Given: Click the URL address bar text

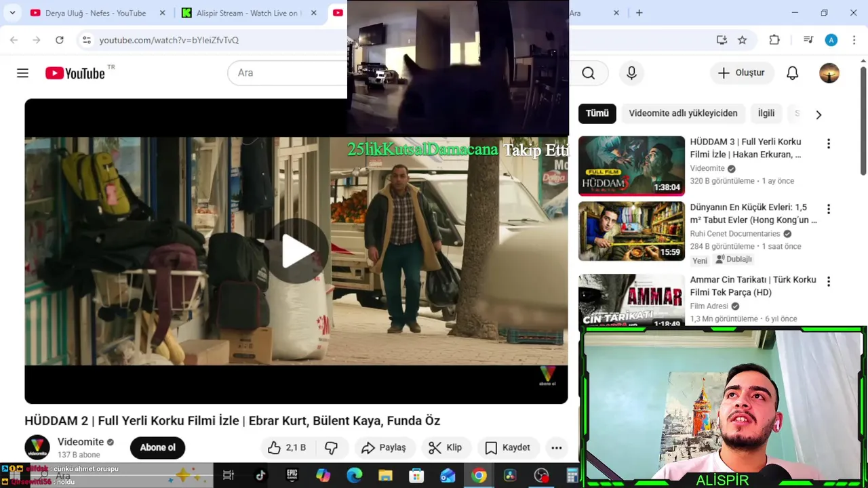Looking at the screenshot, I should tap(169, 40).
